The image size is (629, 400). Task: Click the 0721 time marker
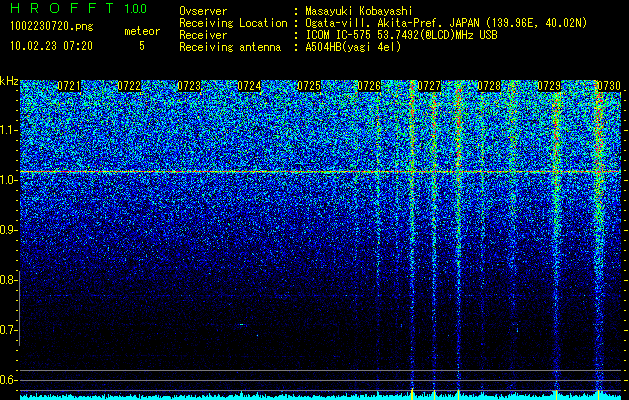click(x=69, y=86)
